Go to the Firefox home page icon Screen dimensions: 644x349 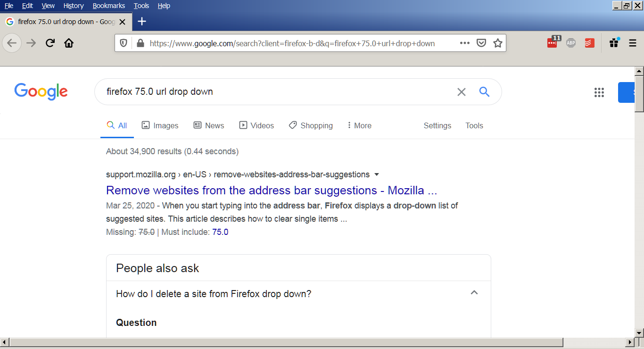point(69,43)
